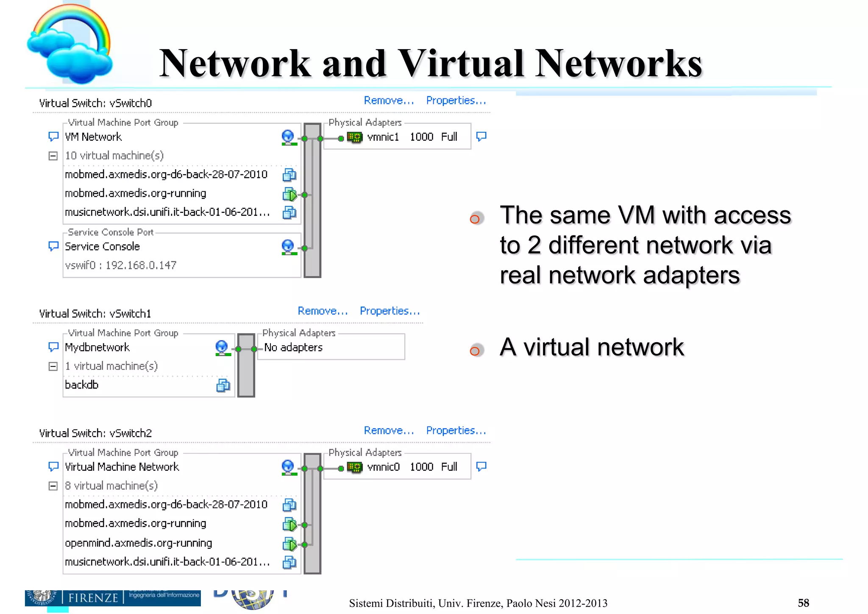Open Properties for vSwitch2
The image size is (868, 614).
tap(456, 430)
